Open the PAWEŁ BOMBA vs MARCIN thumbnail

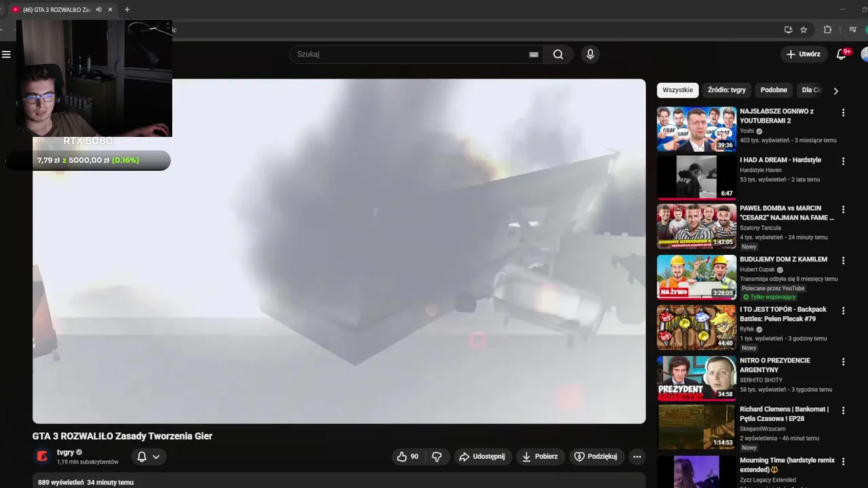(x=696, y=226)
